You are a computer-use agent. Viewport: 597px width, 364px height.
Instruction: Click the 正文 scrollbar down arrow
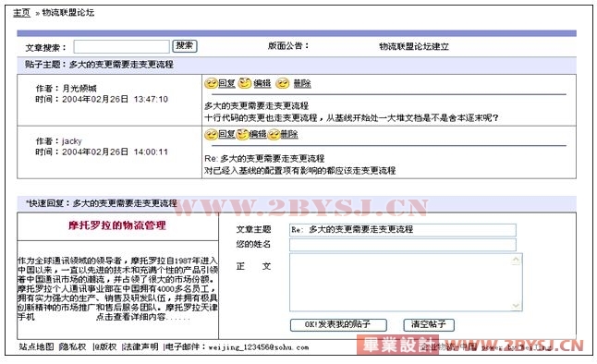(x=516, y=306)
